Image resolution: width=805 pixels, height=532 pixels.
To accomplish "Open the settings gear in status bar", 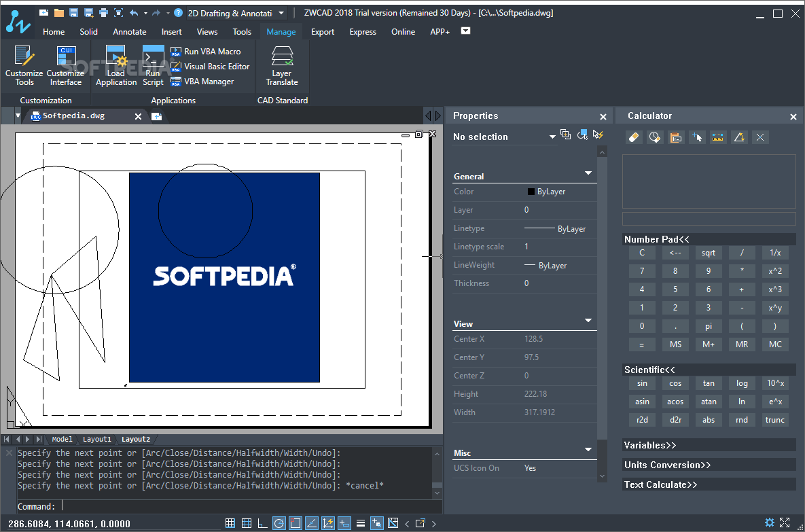I will pyautogui.click(x=769, y=522).
